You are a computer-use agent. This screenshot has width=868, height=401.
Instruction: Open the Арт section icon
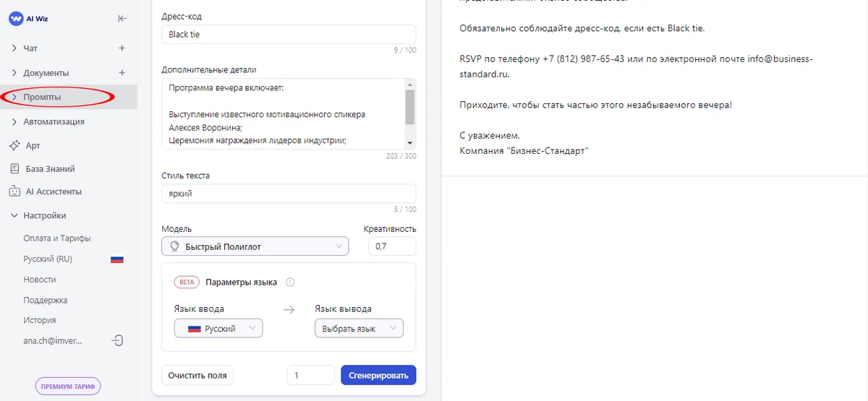[14, 145]
